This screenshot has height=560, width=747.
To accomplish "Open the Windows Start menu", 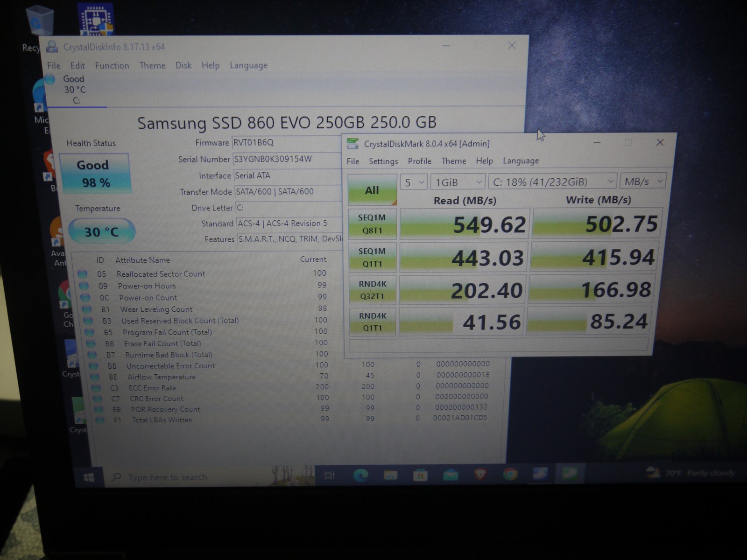I will [89, 477].
